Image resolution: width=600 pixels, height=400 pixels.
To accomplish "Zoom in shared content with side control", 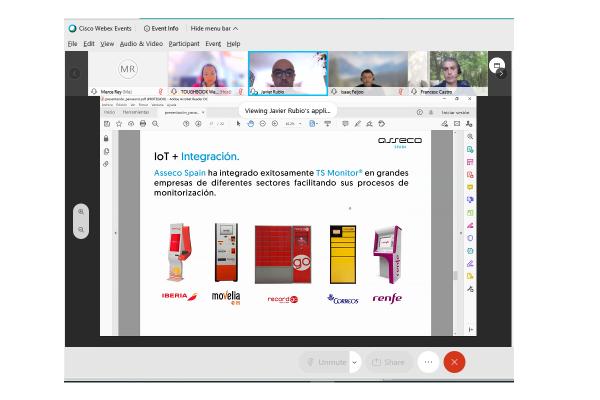I will click(x=81, y=212).
